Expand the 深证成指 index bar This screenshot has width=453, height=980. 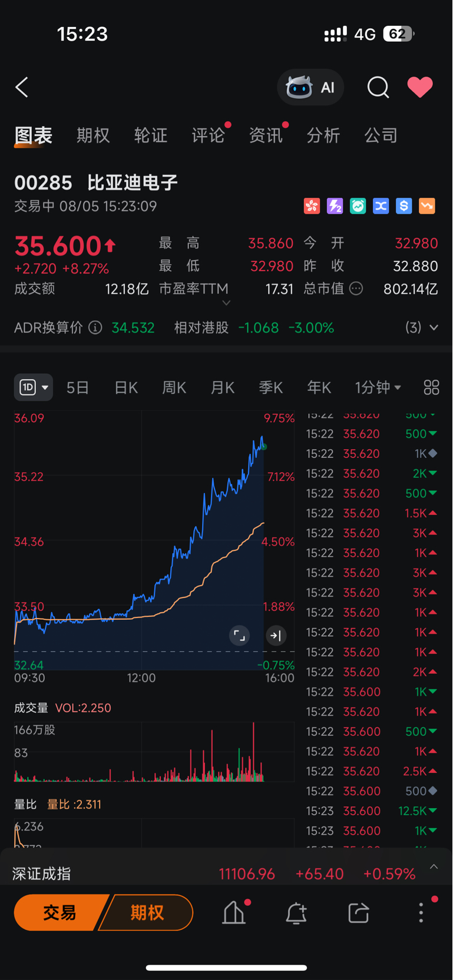coord(434,866)
